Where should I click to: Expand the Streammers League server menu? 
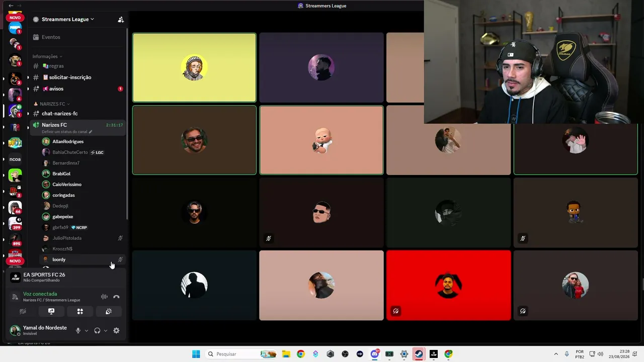tap(67, 19)
